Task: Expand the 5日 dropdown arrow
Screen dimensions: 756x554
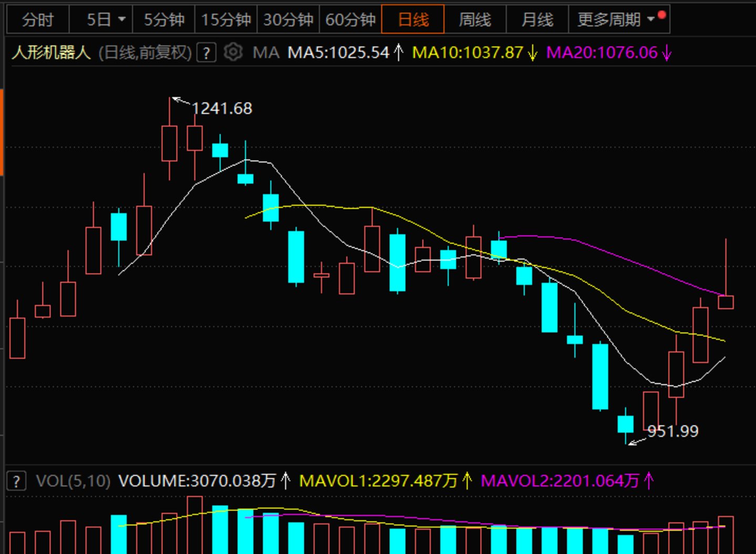Action: tap(122, 19)
